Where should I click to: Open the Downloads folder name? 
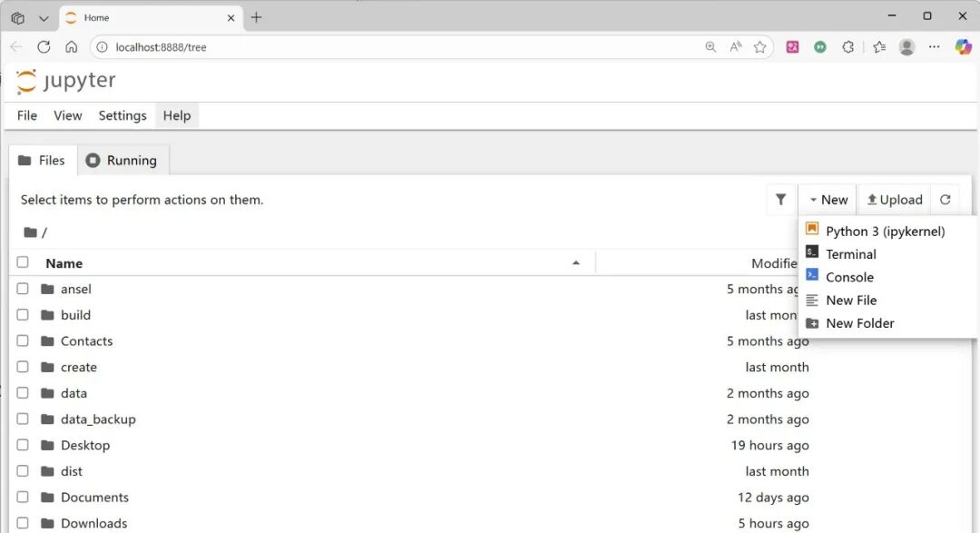[x=93, y=523]
